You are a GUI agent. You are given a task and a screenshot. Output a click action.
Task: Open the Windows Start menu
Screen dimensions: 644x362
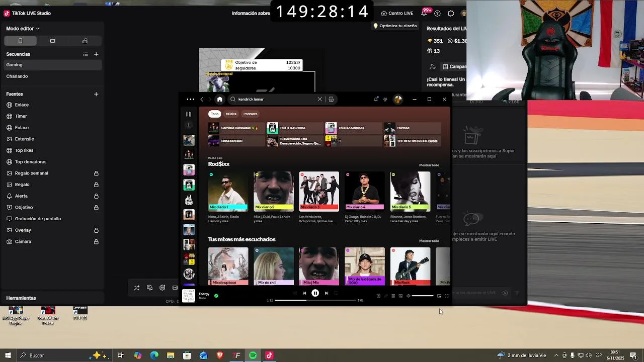coord(8,355)
